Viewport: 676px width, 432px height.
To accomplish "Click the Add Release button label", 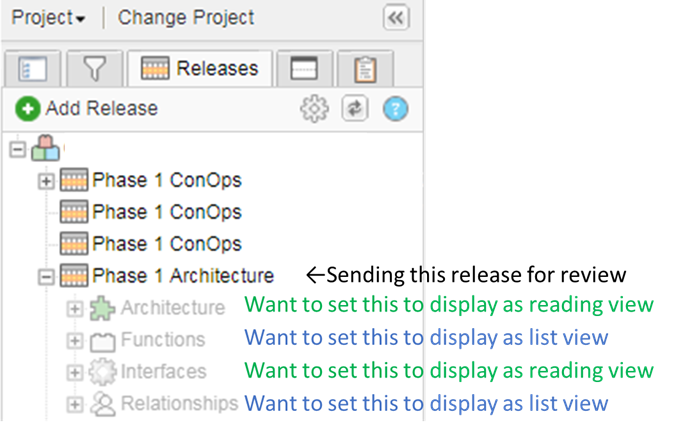I will coord(101,108).
